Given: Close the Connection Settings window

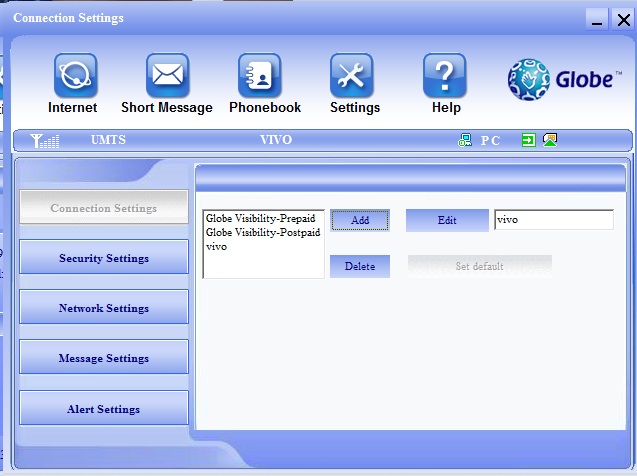Looking at the screenshot, I should click(x=624, y=19).
